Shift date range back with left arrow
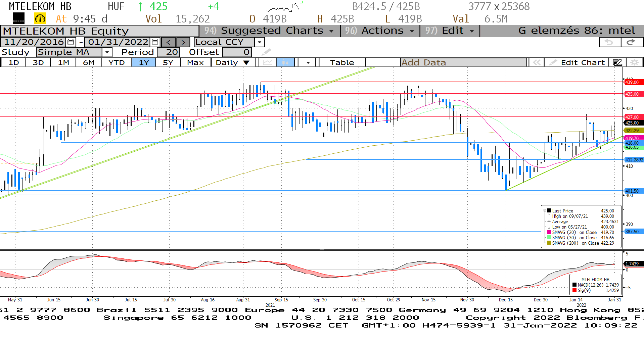The height and width of the screenshot is (344, 644). click(x=168, y=42)
